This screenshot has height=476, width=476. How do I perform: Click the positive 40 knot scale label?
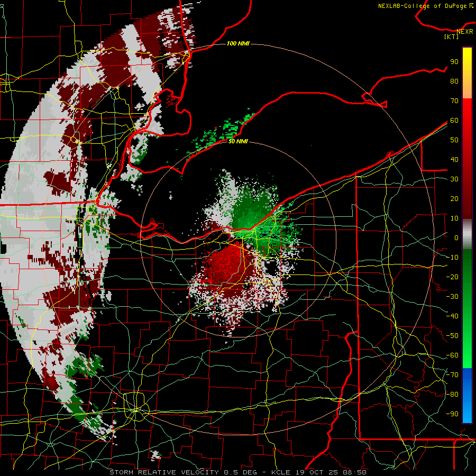click(454, 159)
